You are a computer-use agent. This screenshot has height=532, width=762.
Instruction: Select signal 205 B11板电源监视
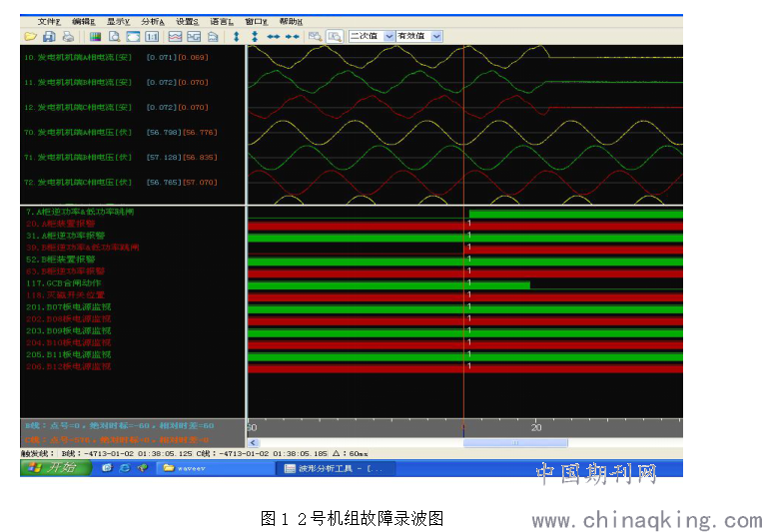68,354
